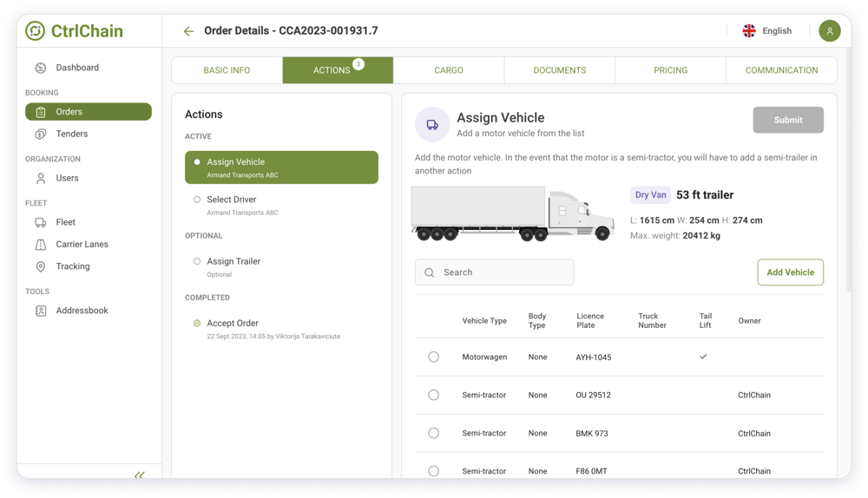This screenshot has width=868, height=498.
Task: Switch to the Pricing tab
Action: pyautogui.click(x=670, y=70)
